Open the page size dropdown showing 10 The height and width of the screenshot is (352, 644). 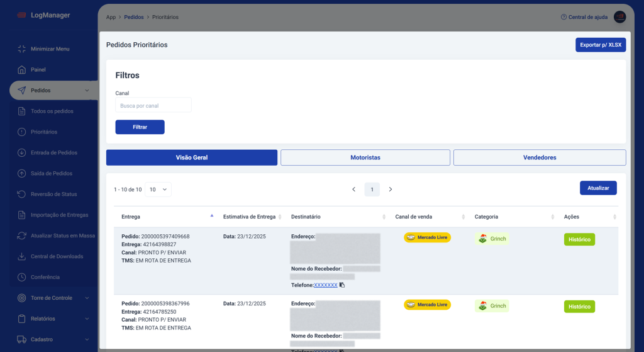coord(158,190)
